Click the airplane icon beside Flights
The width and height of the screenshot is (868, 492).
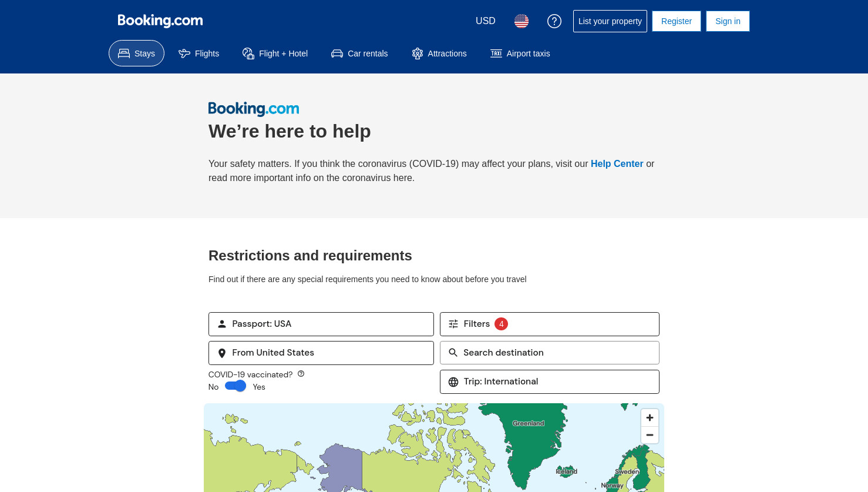pos(184,53)
